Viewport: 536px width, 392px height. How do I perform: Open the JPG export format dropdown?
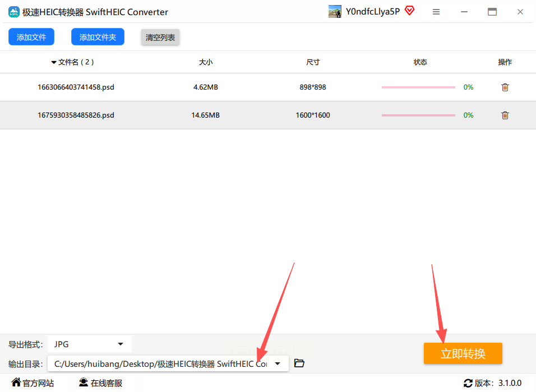click(x=90, y=344)
